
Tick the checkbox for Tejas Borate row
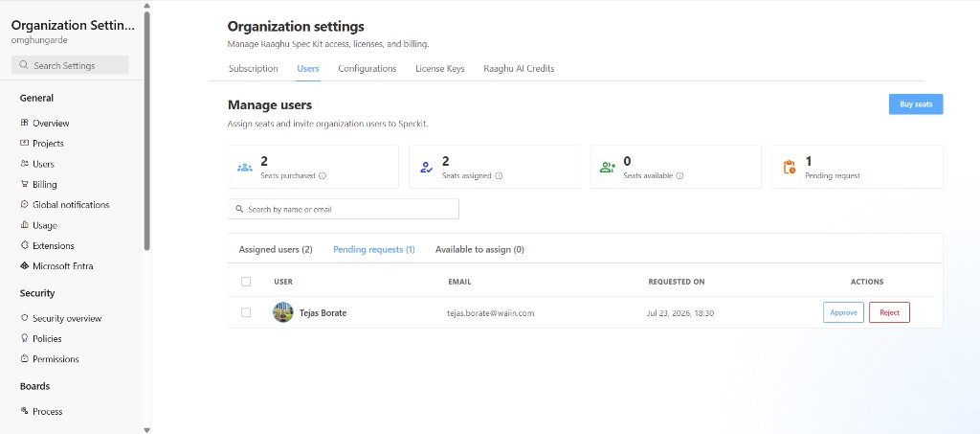point(246,312)
